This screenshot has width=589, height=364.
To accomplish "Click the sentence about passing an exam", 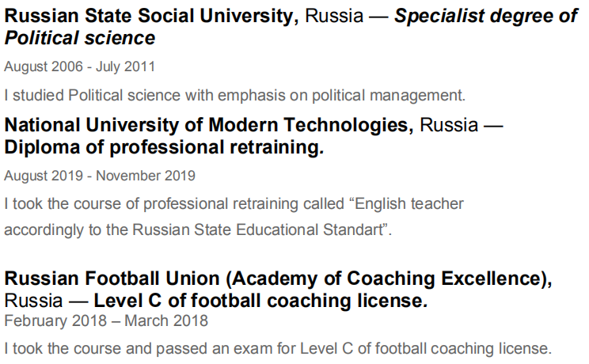I will click(277, 348).
